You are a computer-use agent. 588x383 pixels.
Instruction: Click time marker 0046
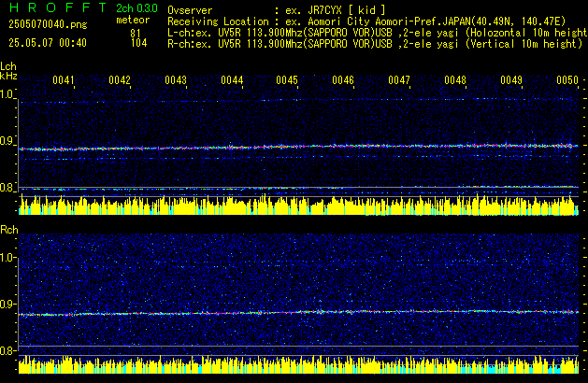pos(343,80)
